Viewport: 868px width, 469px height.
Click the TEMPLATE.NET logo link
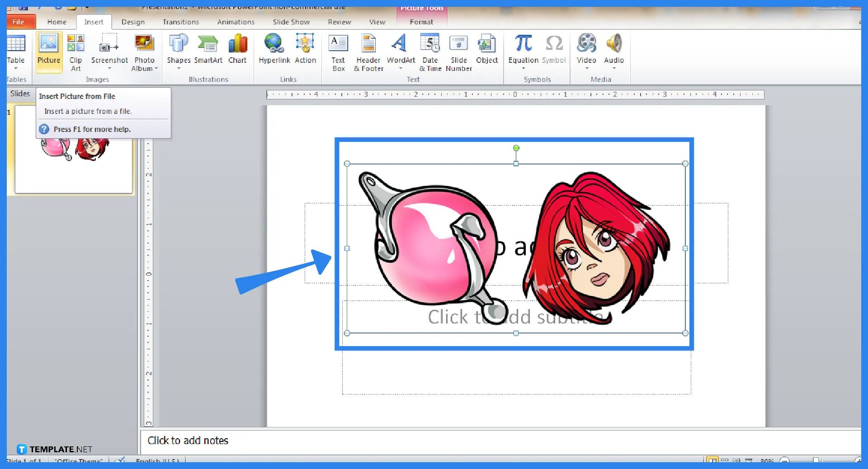pyautogui.click(x=54, y=449)
